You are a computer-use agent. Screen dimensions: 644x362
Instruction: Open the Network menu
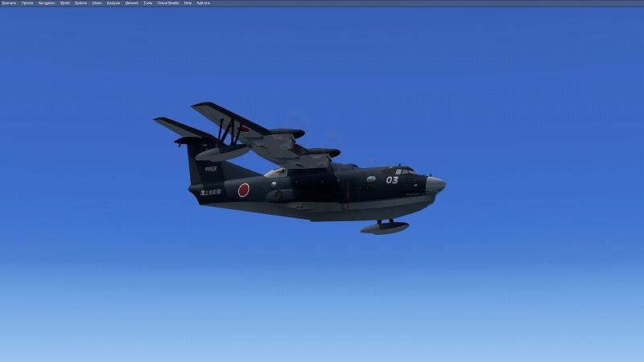point(132,3)
